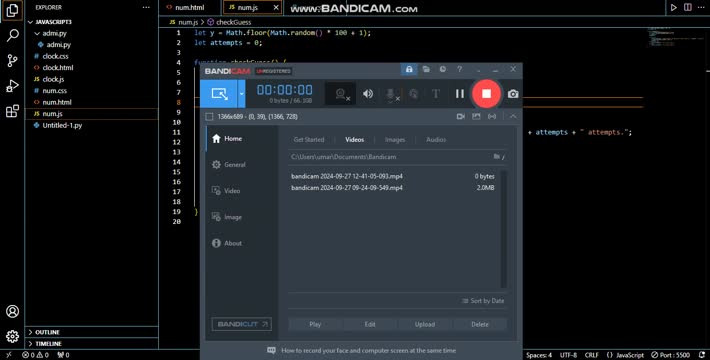Capture a screenshot with the camera icon

pyautogui.click(x=513, y=94)
